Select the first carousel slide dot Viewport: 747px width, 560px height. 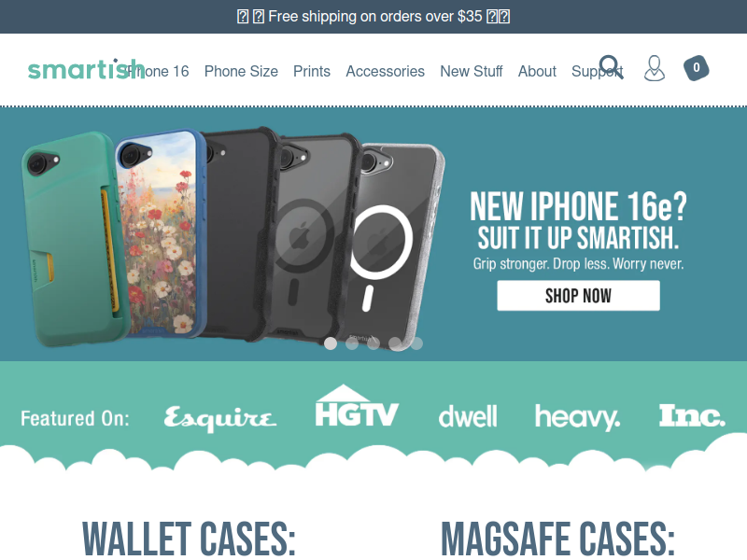coord(331,343)
